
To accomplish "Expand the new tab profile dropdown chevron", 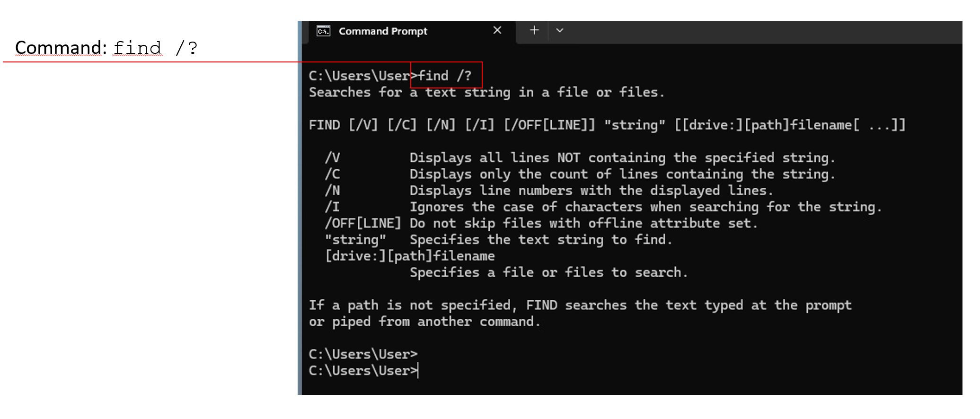I will pos(559,31).
